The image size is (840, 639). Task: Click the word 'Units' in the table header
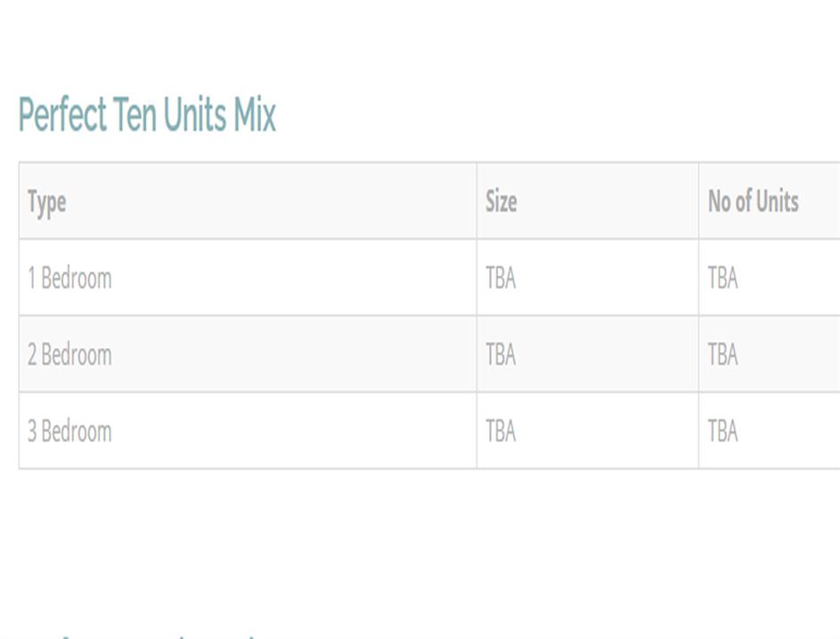pyautogui.click(x=777, y=201)
